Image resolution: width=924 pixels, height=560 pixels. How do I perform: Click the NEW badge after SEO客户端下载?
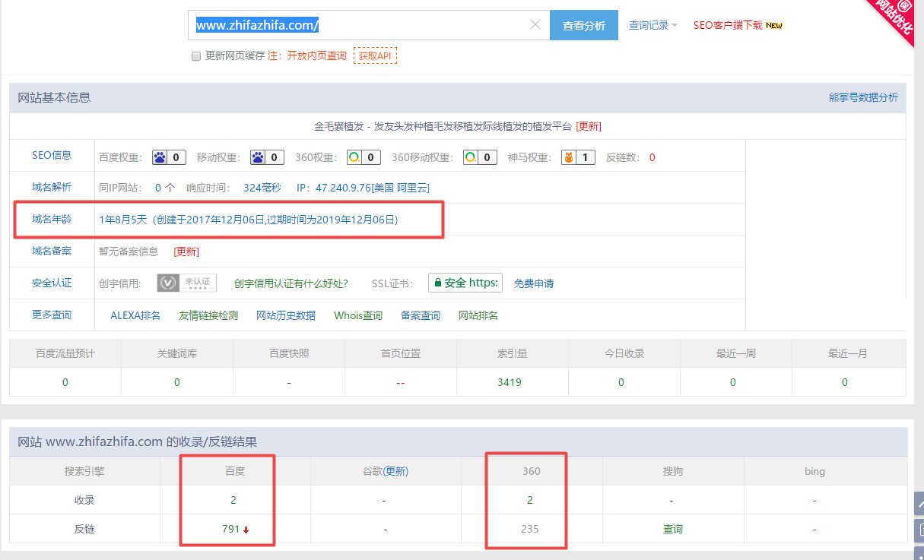774,25
